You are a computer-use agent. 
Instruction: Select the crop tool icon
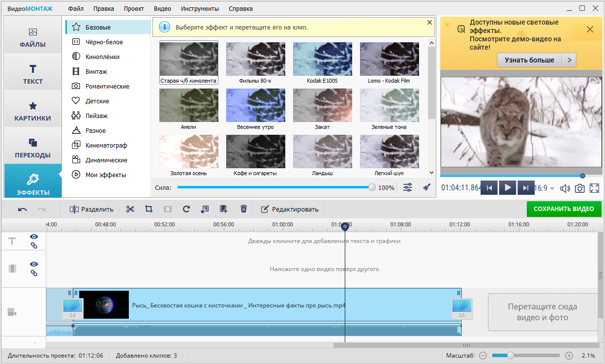point(149,209)
